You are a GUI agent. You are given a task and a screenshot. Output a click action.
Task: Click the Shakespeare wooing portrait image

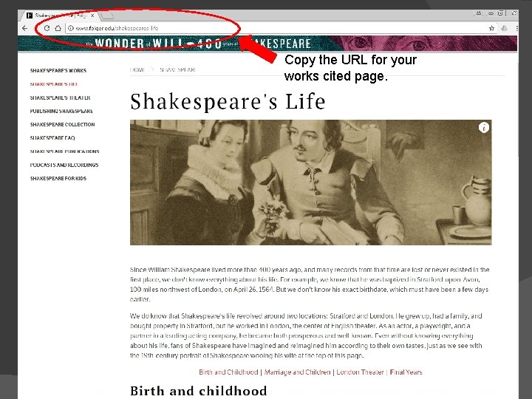click(311, 183)
